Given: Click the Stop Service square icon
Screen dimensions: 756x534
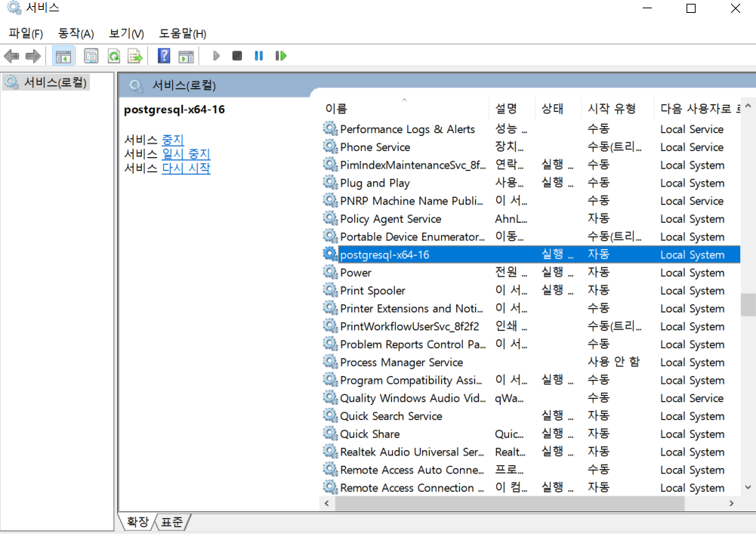Looking at the screenshot, I should [x=236, y=56].
